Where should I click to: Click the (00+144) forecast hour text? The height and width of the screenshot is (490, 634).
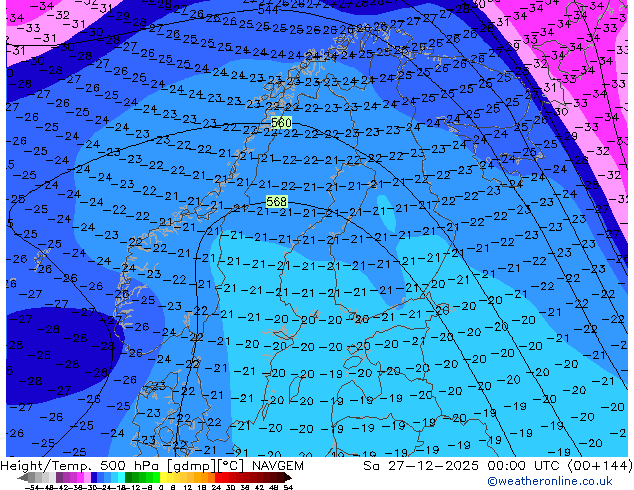[600, 466]
